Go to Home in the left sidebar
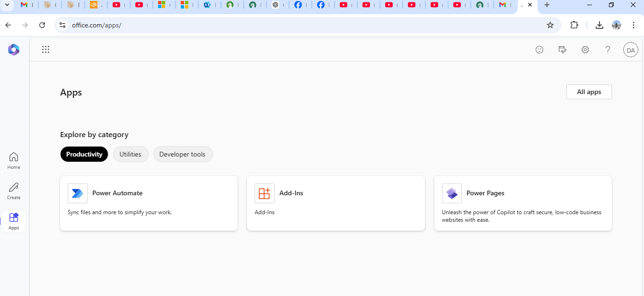 tap(14, 161)
